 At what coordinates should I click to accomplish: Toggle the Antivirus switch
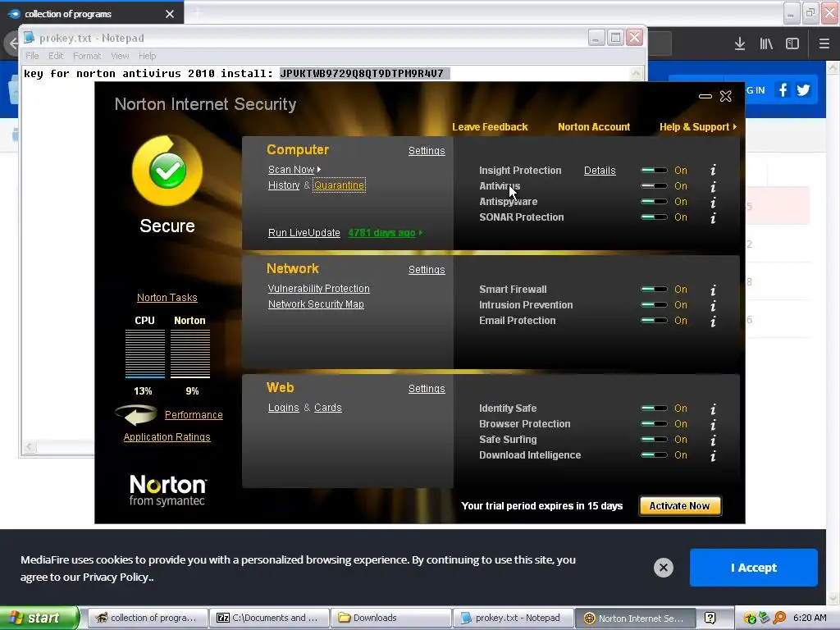[x=654, y=186]
